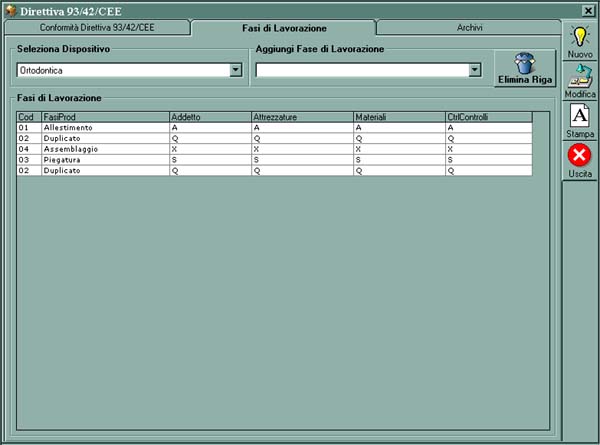Click the Elimina Riga trash button
Viewport: 600px width, 445px height.
[525, 68]
